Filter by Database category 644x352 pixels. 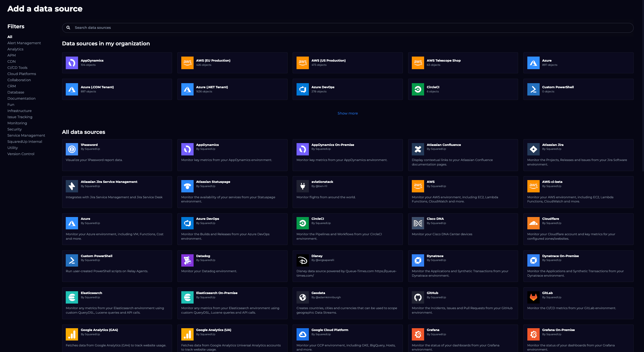tap(16, 92)
